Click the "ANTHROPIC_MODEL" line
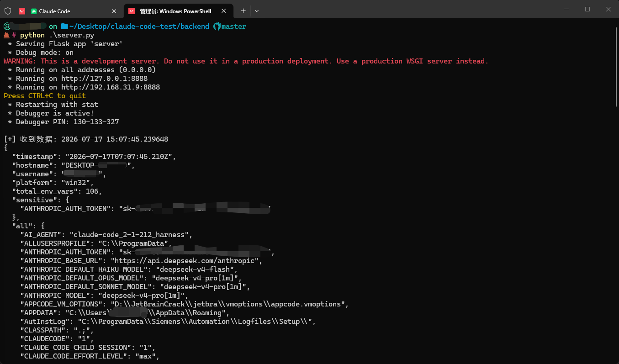The width and height of the screenshot is (619, 364). coord(104,295)
